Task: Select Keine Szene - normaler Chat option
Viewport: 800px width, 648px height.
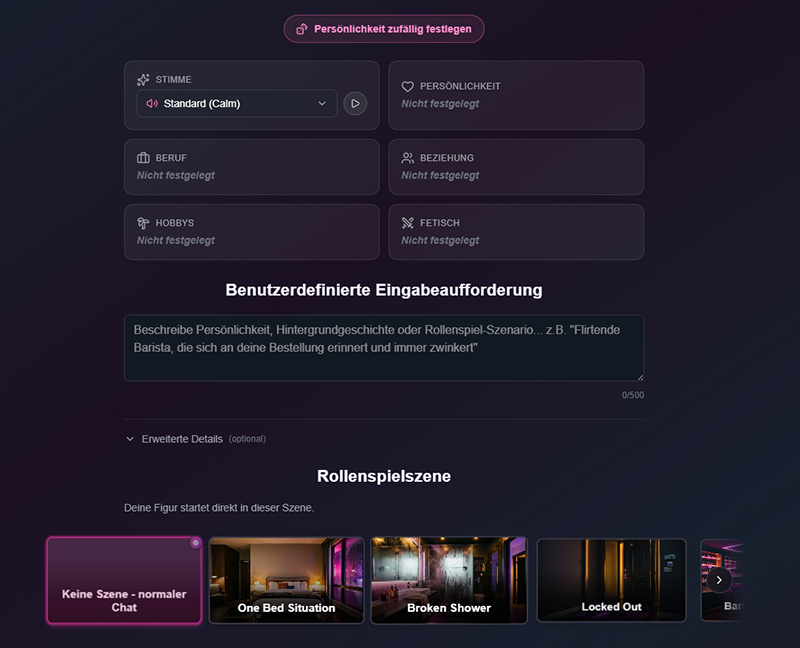Action: [x=124, y=580]
